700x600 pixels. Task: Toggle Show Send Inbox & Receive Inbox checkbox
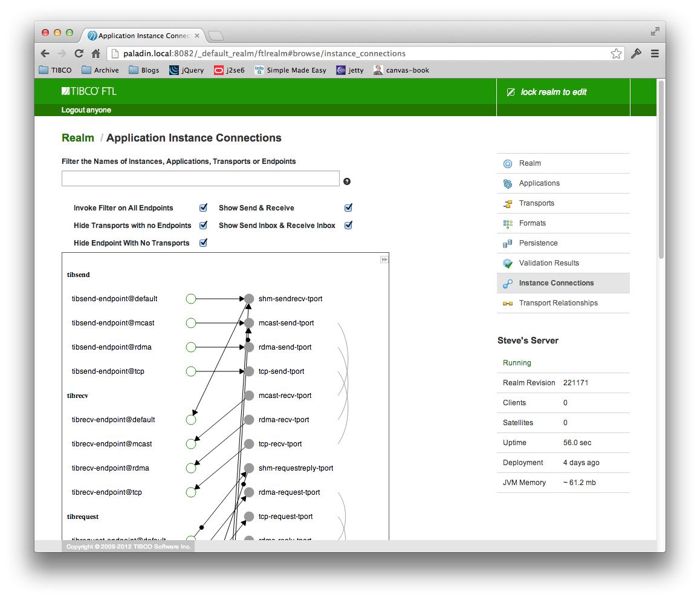(x=348, y=225)
